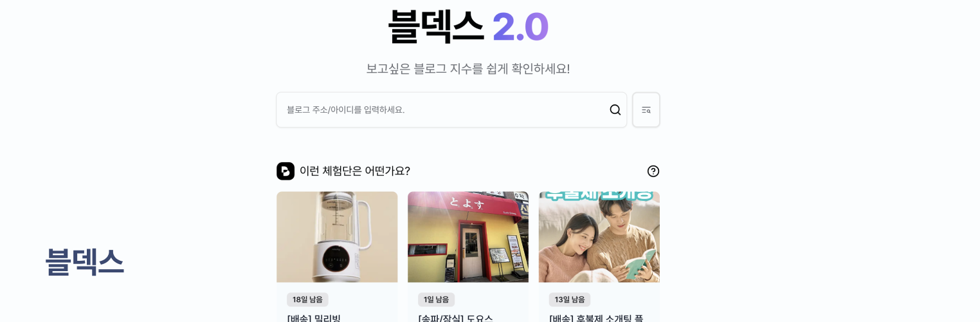This screenshot has height=322, width=980.
Task: Click the 블덱스 logo on the left side
Action: [x=84, y=261]
